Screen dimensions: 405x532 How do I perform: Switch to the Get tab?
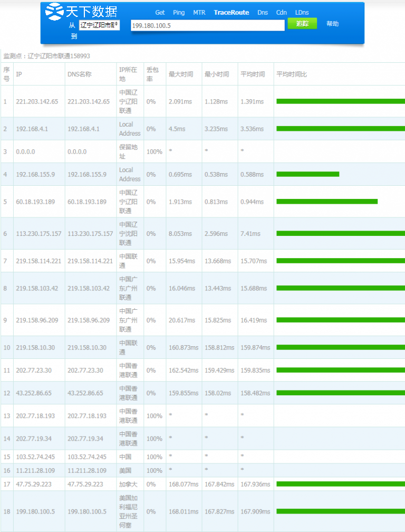click(160, 13)
